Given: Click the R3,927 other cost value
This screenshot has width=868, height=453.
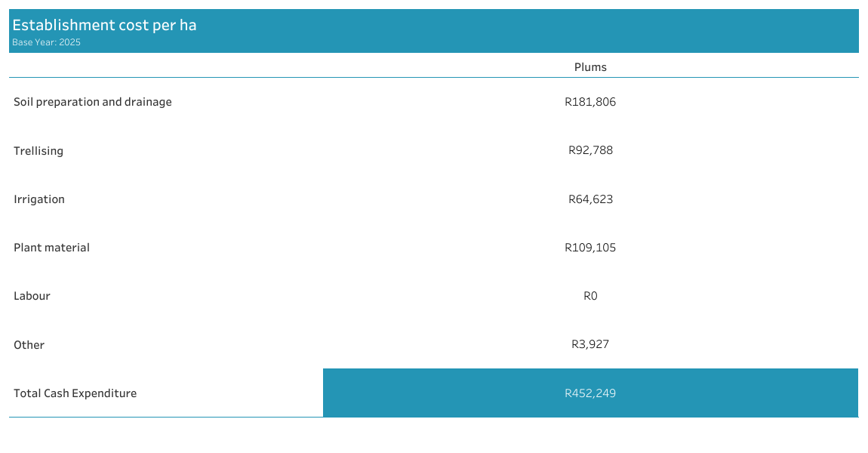Looking at the screenshot, I should [x=590, y=344].
